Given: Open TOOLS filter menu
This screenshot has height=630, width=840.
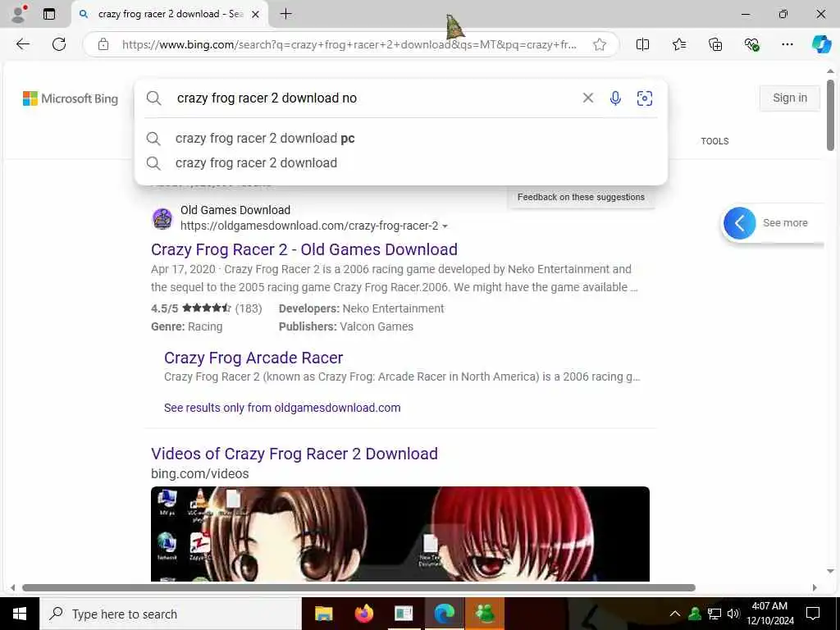Looking at the screenshot, I should [714, 141].
